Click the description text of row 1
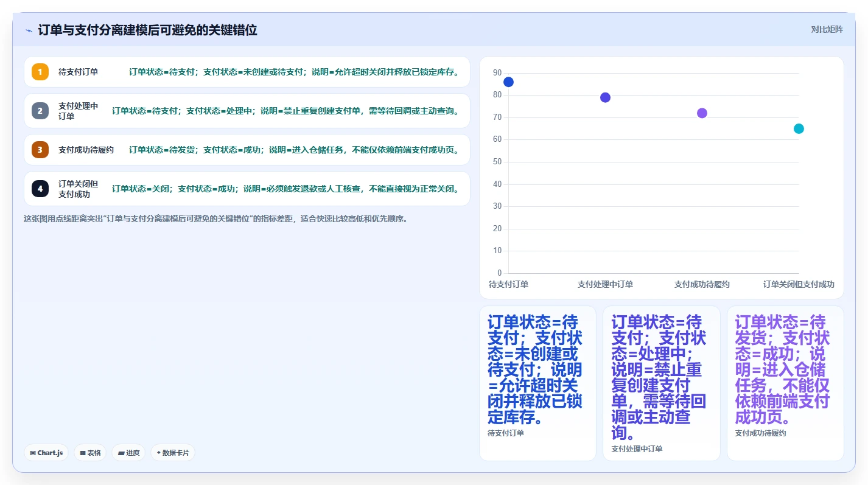 [294, 72]
